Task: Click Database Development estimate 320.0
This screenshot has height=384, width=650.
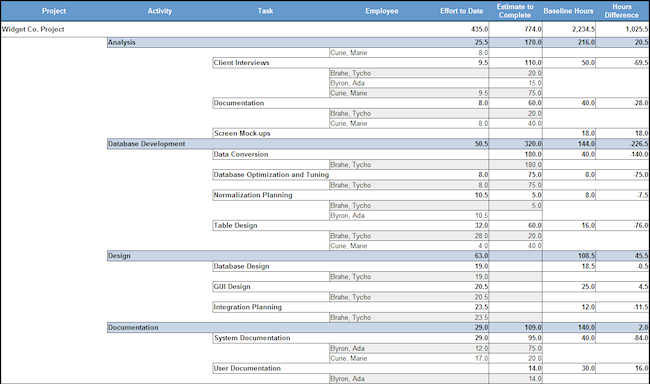Action: [x=533, y=144]
